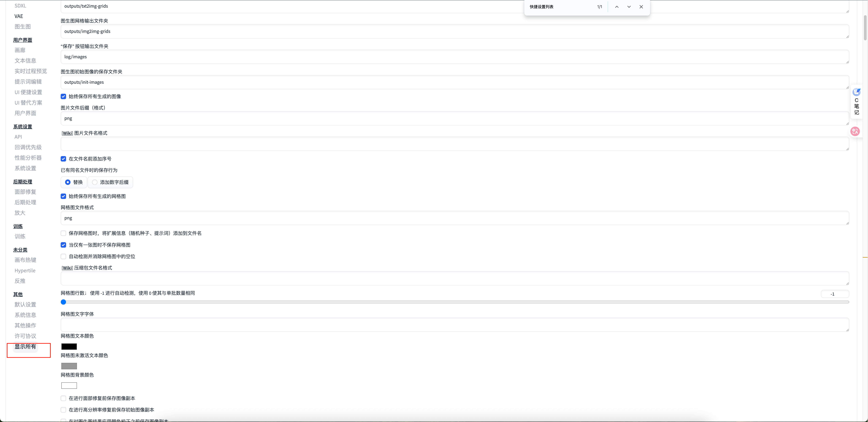Click the 网格图行数 slider handle
This screenshot has width=868, height=422.
pos(63,302)
